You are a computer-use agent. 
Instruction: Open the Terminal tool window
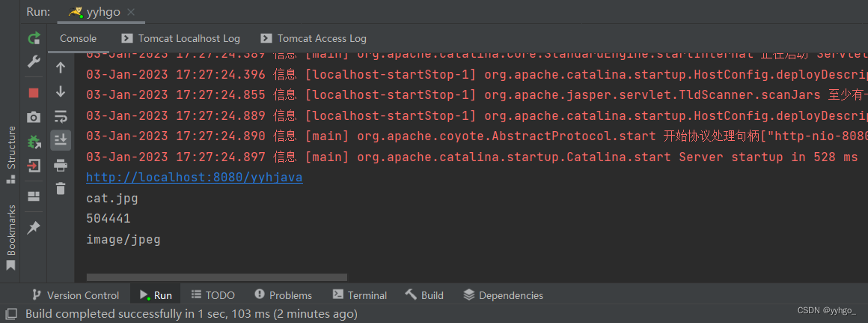click(x=360, y=295)
